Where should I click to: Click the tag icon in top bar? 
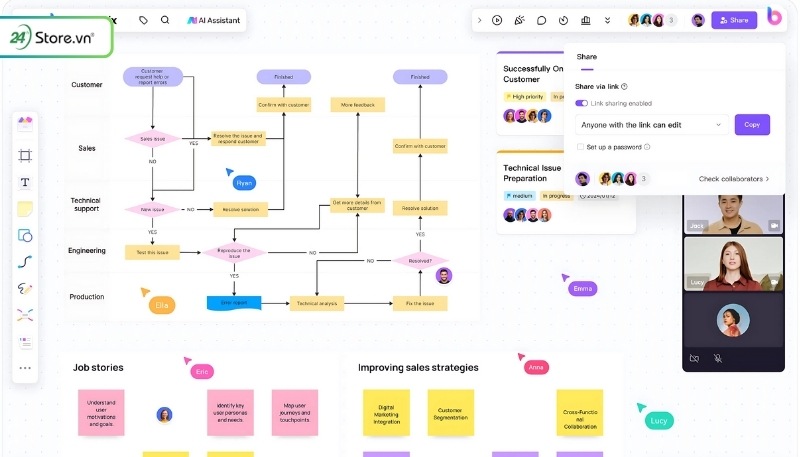click(143, 20)
